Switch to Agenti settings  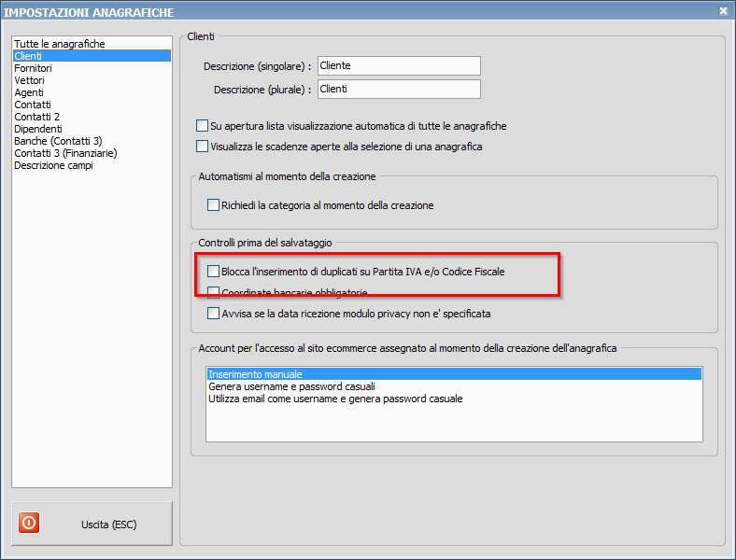(x=29, y=92)
